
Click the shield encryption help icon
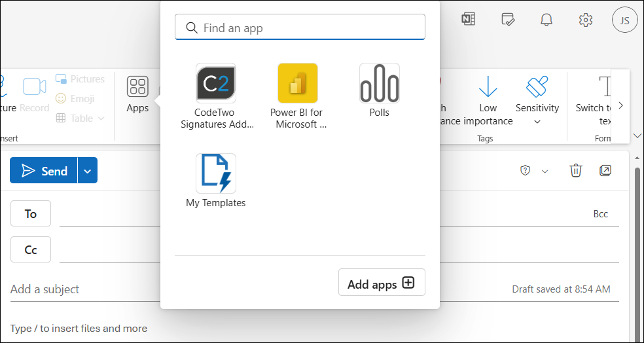pyautogui.click(x=525, y=171)
